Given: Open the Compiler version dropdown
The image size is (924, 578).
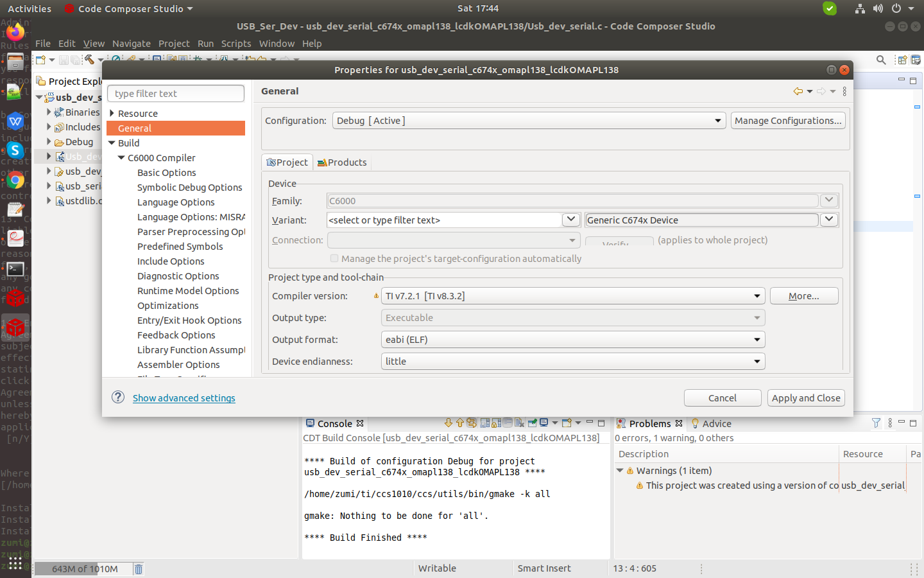Looking at the screenshot, I should [573, 296].
